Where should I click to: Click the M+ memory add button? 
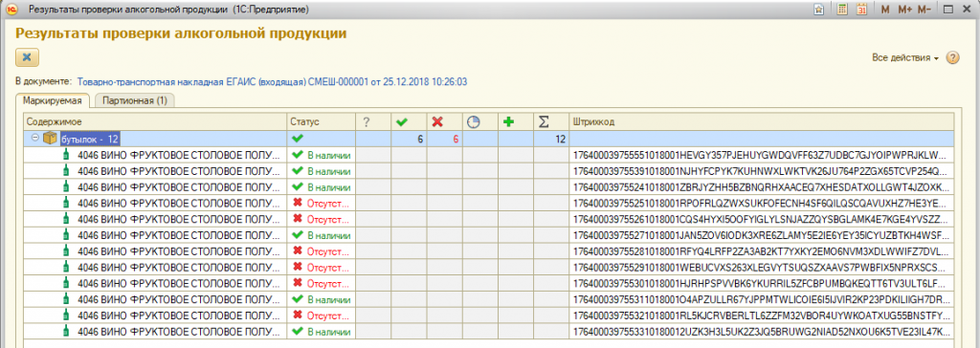click(x=905, y=10)
